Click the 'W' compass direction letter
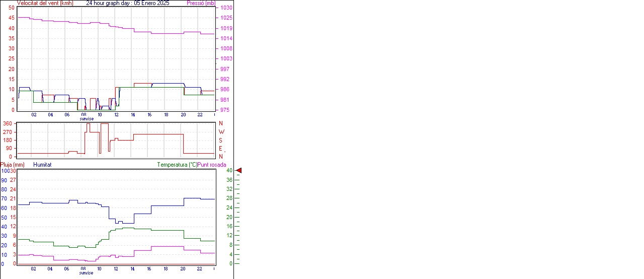 (221, 132)
